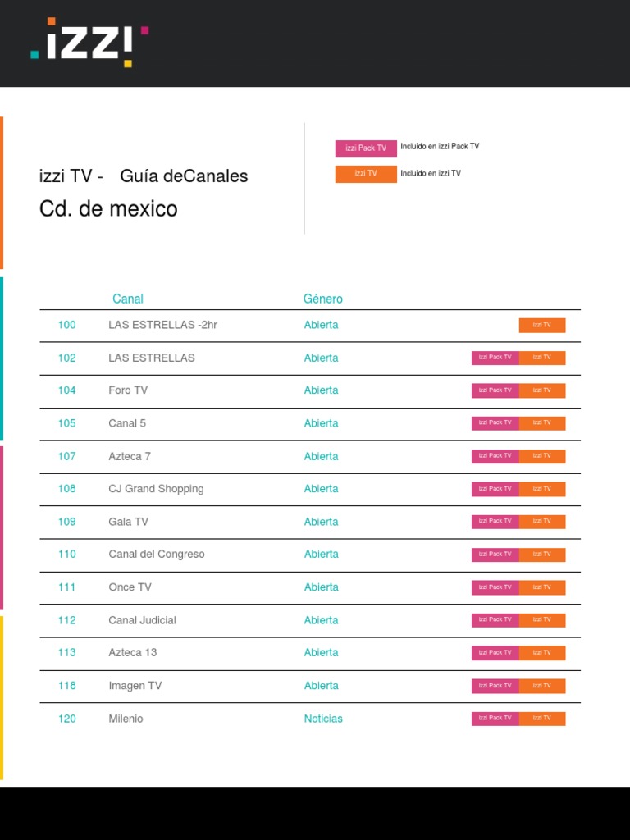Select the Canal 5 channel name
The height and width of the screenshot is (840, 630).
coord(127,423)
